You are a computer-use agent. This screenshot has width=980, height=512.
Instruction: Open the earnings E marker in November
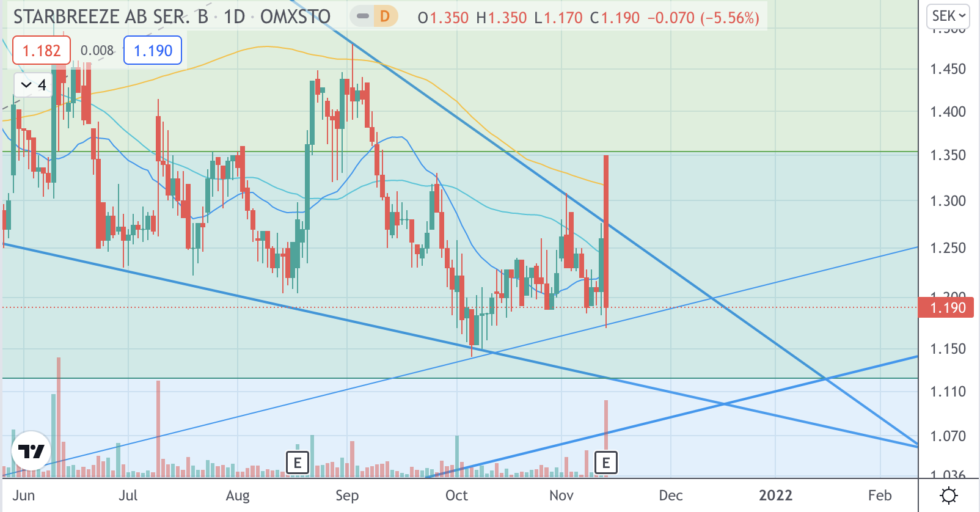coord(606,463)
